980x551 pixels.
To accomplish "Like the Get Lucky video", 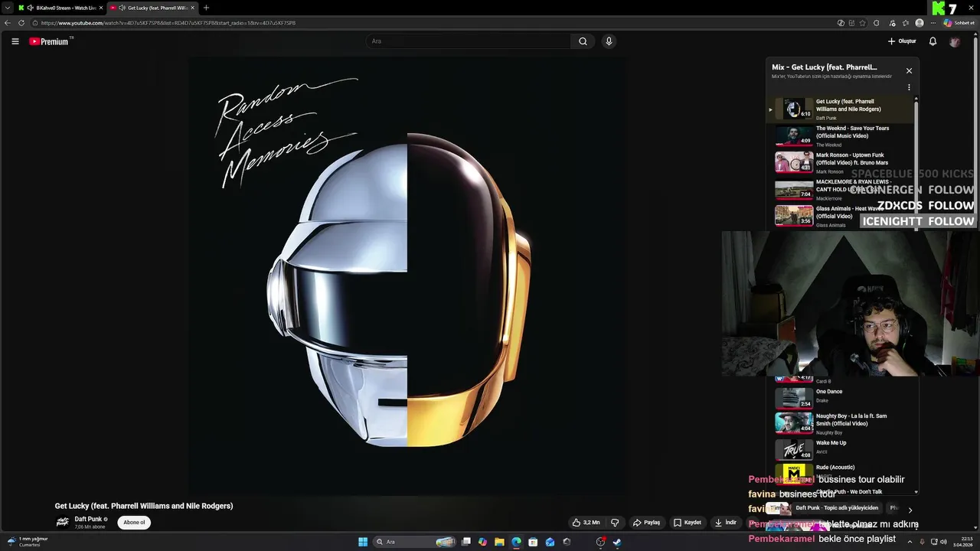I will pyautogui.click(x=586, y=523).
